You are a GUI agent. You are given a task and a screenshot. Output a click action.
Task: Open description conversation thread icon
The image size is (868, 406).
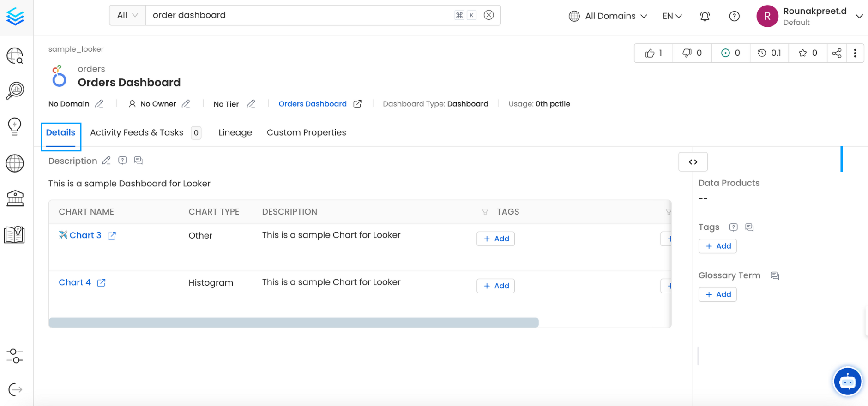[138, 161]
